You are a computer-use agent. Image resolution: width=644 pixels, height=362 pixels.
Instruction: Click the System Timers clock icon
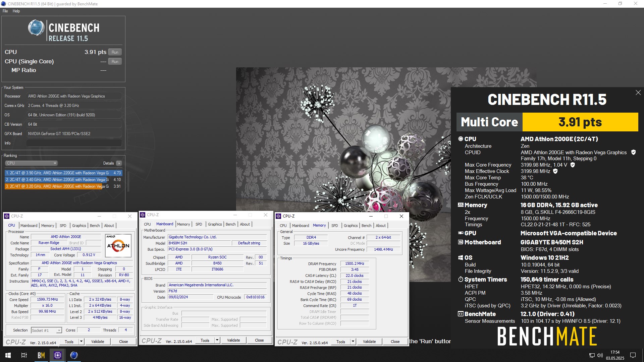(x=461, y=279)
